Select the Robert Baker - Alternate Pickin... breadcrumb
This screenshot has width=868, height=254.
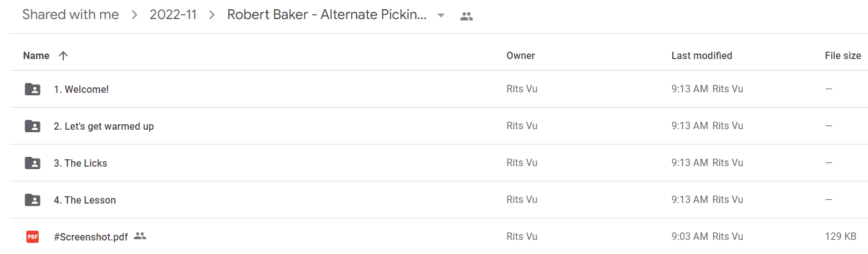click(x=327, y=15)
